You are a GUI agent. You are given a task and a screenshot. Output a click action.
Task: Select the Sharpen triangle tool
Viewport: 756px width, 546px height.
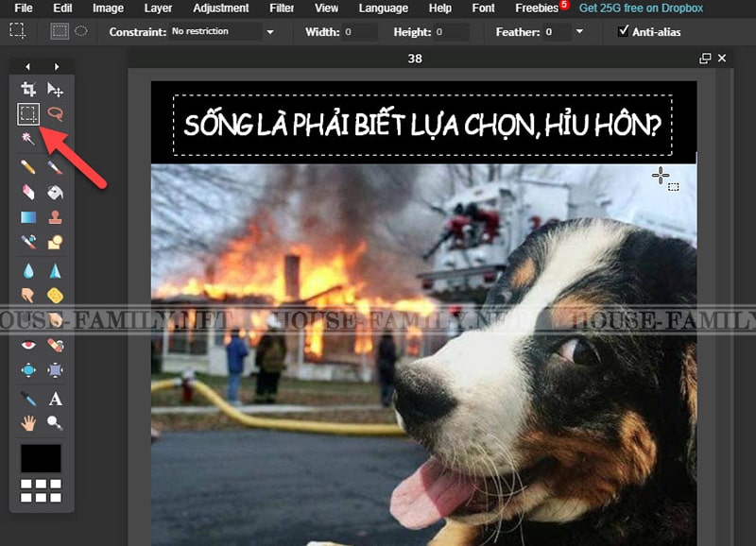[55, 271]
